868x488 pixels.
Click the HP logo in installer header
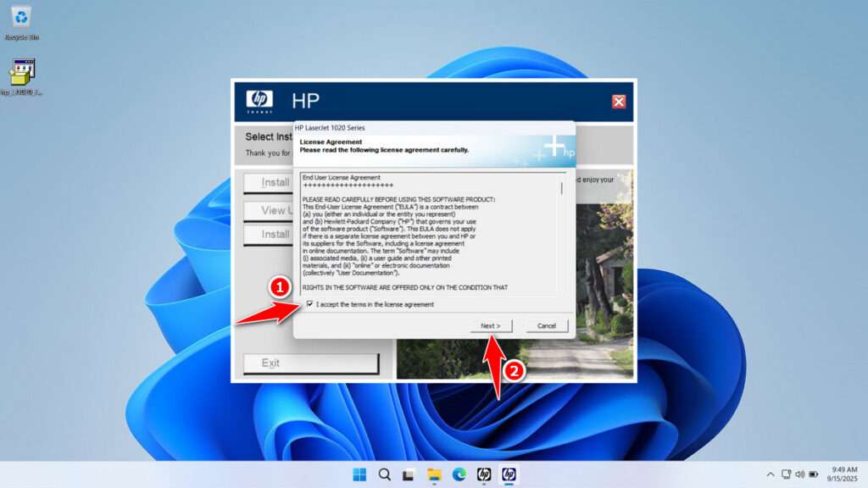click(259, 101)
